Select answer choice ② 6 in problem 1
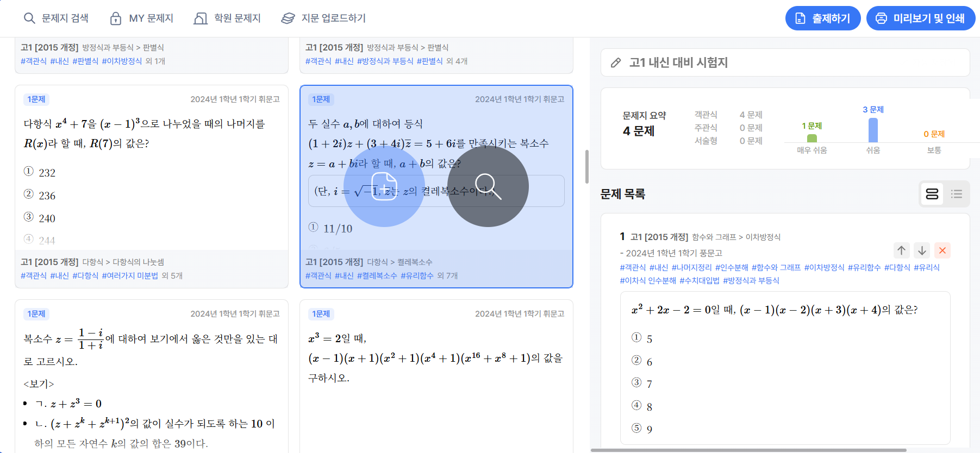 [642, 361]
